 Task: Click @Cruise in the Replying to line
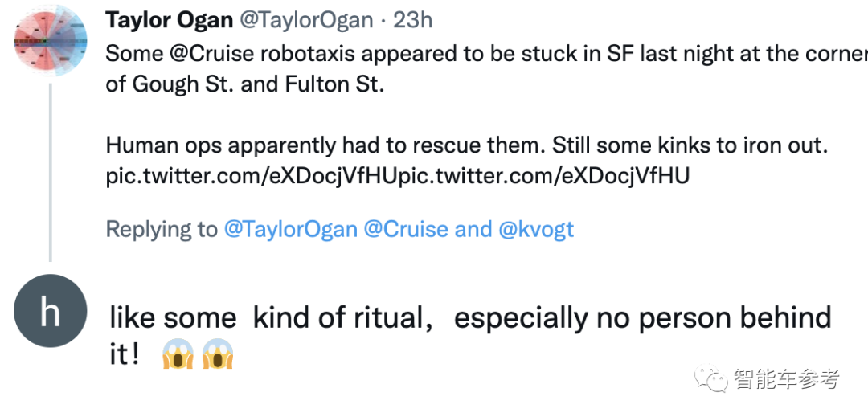[x=406, y=229]
